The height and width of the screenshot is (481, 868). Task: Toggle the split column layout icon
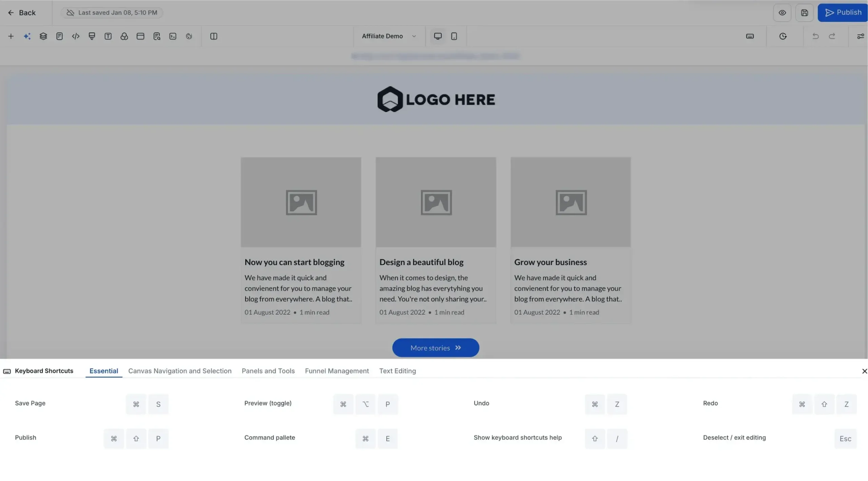pos(214,36)
